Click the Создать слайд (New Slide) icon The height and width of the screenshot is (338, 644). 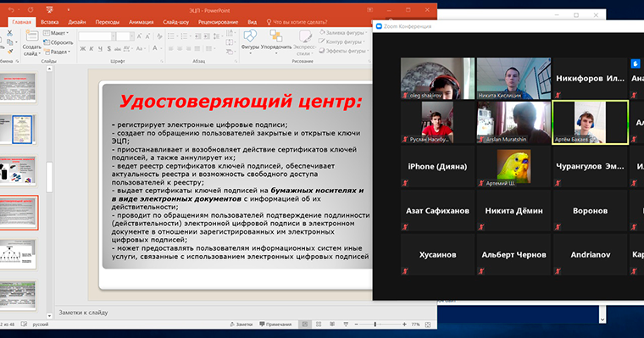point(31,36)
